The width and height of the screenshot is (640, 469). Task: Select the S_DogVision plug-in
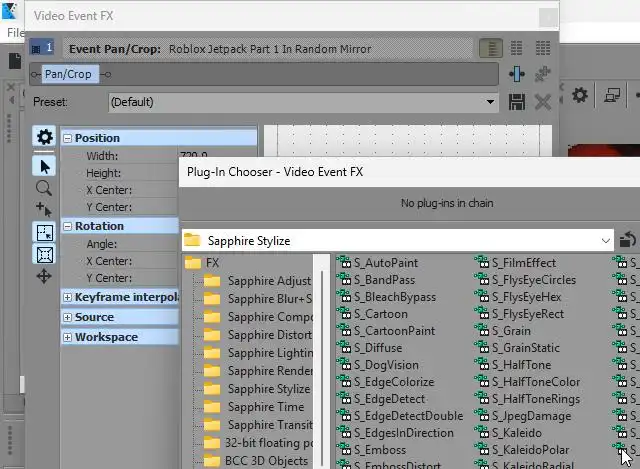pyautogui.click(x=378, y=365)
